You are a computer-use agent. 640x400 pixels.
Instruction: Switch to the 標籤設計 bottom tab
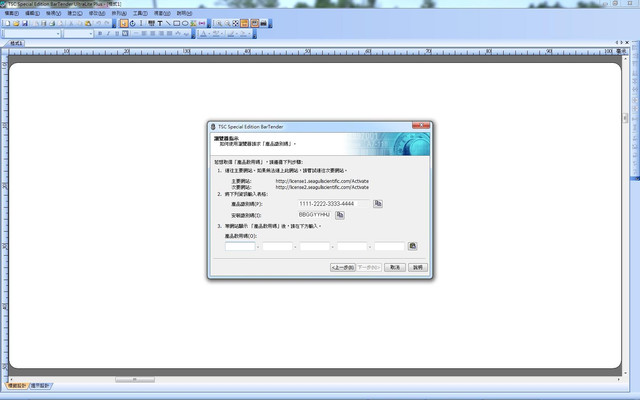(17, 385)
